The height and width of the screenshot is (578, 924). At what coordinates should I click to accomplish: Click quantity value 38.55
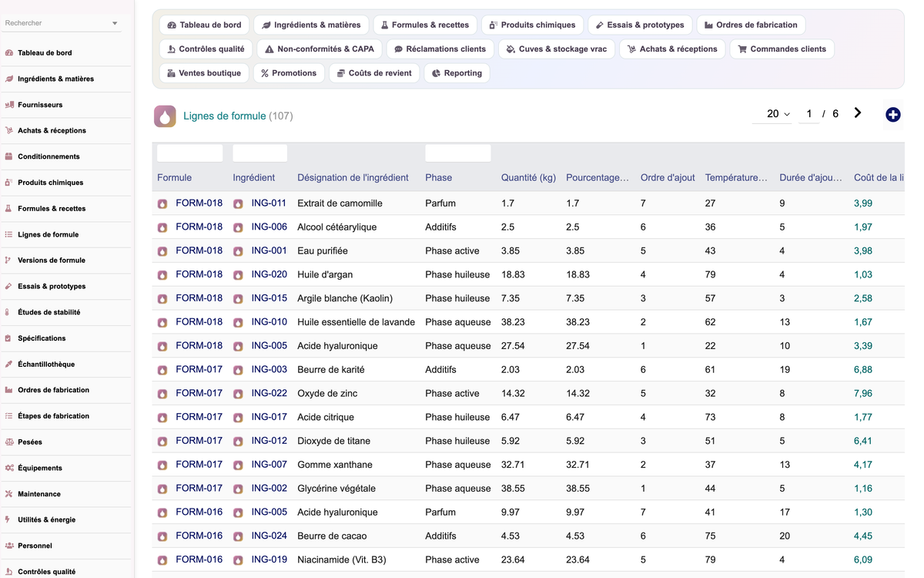pos(513,488)
